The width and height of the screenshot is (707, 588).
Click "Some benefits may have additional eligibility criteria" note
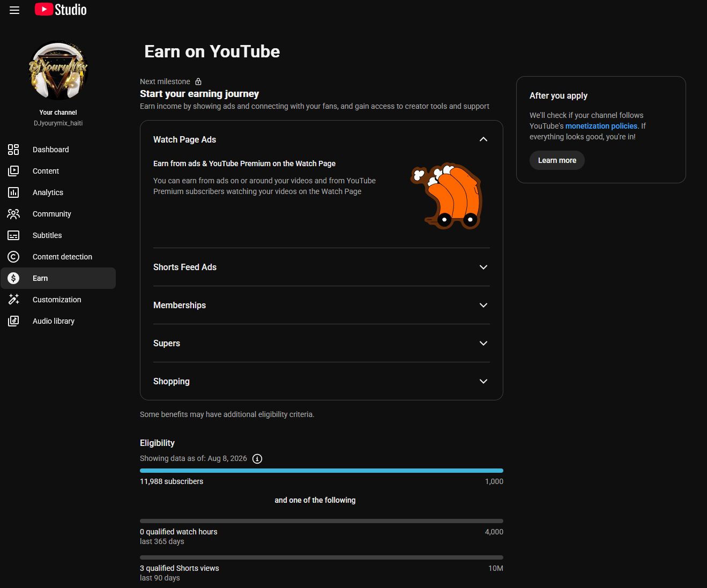(x=227, y=414)
